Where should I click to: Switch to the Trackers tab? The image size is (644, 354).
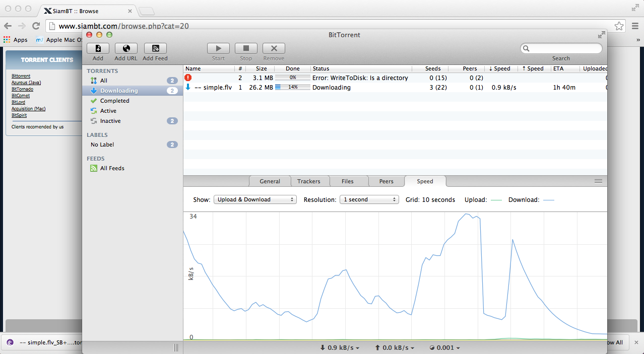pyautogui.click(x=309, y=181)
